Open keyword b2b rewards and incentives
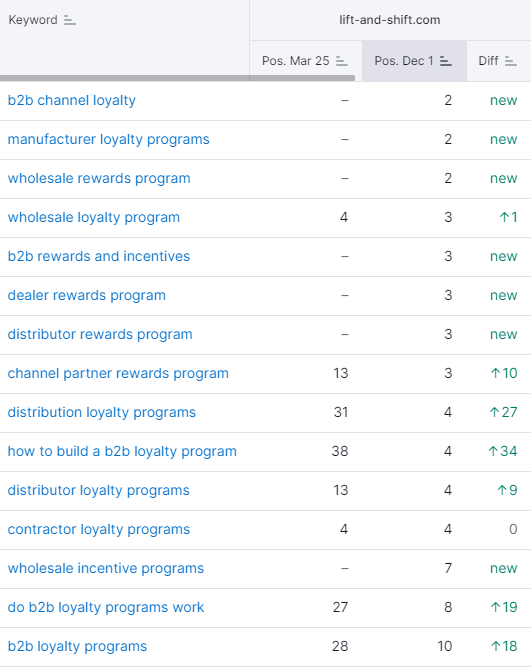 coord(99,256)
